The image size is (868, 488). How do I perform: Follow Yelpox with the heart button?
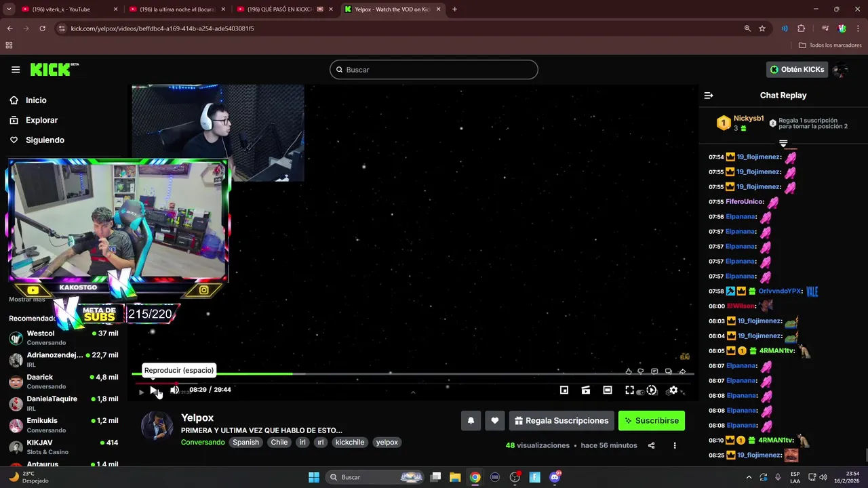click(495, 421)
